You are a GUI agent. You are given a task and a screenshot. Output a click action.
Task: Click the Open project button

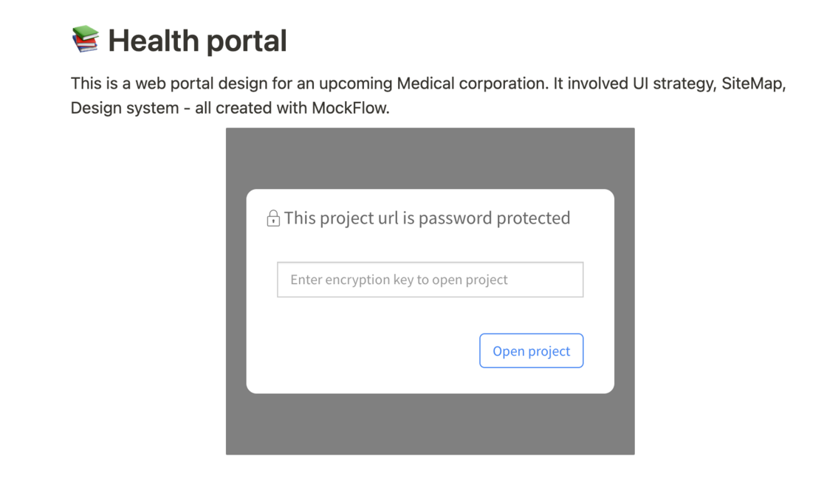tap(531, 351)
